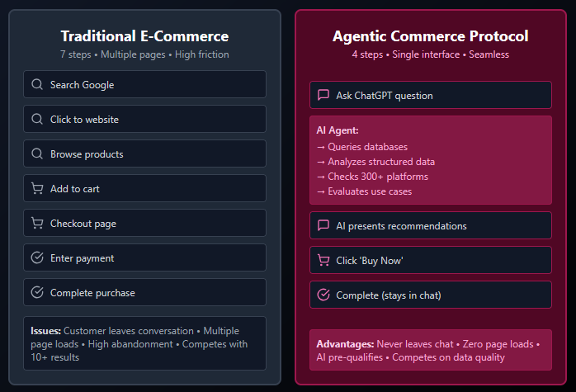The height and width of the screenshot is (392, 576).
Task: Select the Checkout page step row
Action: tap(145, 224)
